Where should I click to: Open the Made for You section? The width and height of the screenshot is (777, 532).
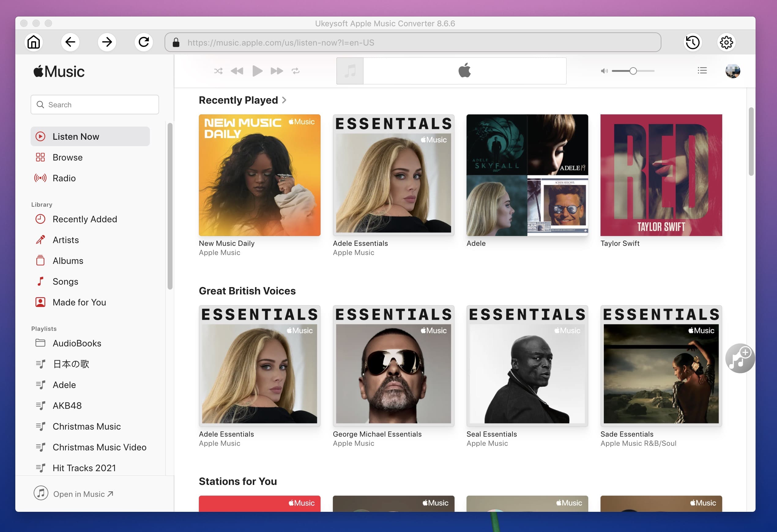point(79,302)
